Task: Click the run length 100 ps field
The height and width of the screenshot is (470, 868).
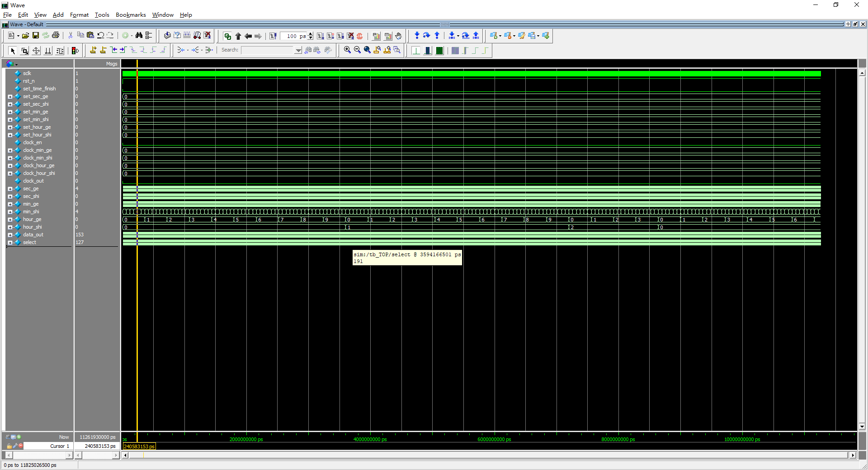Action: tap(293, 36)
